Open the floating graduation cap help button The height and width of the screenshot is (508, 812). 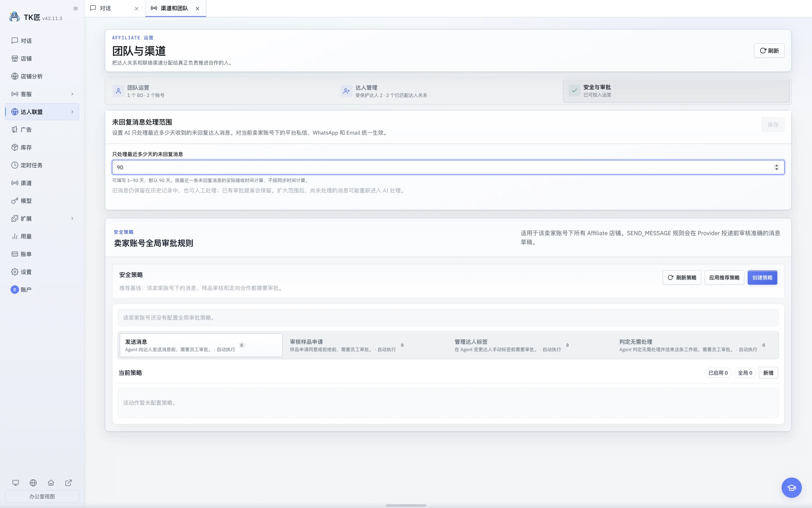[791, 488]
